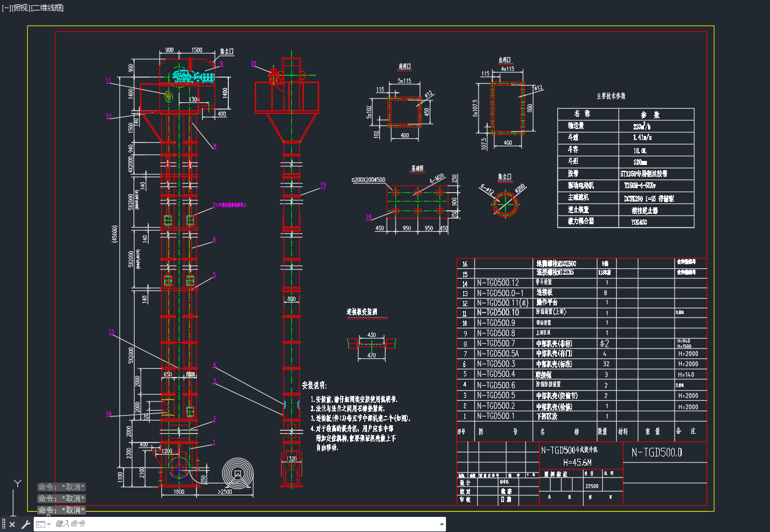
Task: Select the N-TGD500.10 parts list entry
Action: (x=498, y=312)
